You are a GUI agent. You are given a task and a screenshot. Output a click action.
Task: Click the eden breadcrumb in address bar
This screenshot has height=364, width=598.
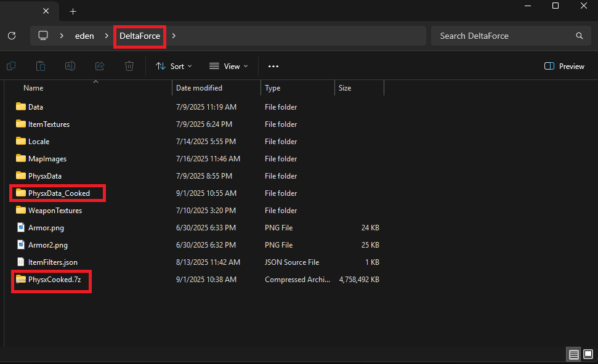pos(84,36)
